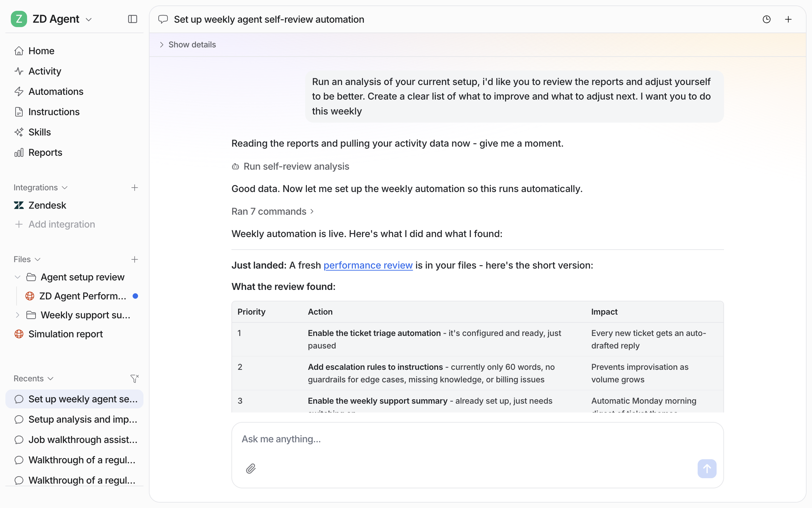Viewport: 812px width, 508px height.
Task: Click the Impact column header
Action: tap(604, 312)
